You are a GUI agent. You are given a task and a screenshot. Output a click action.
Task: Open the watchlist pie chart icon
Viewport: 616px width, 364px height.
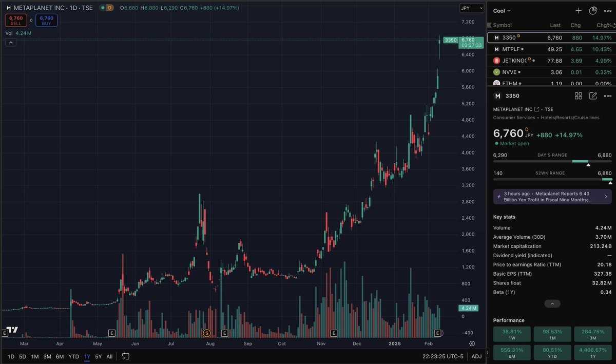tap(593, 11)
